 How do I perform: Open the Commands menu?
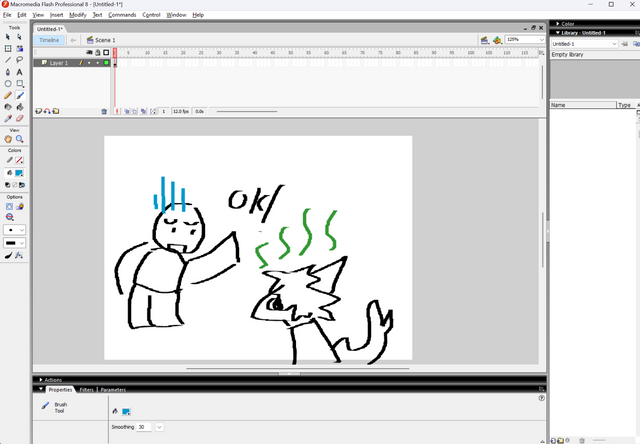click(122, 15)
